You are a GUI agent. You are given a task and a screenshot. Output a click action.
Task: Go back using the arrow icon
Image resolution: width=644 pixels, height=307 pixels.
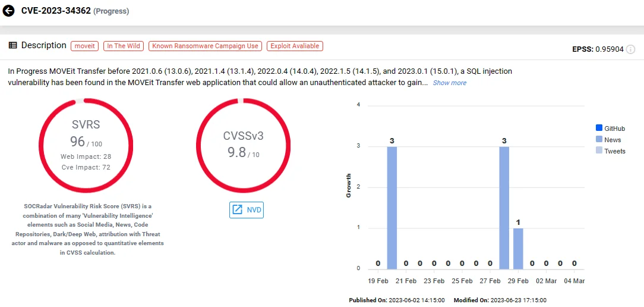[x=9, y=11]
